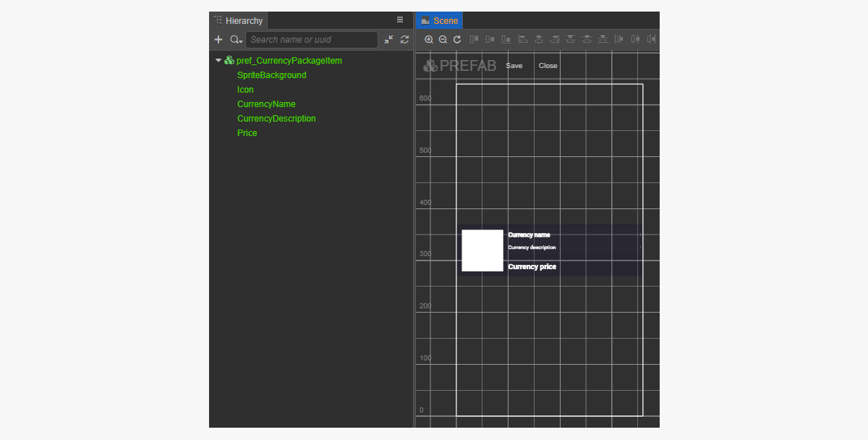Refresh the Hierarchy panel
Viewport: 868px width, 440px height.
point(404,40)
